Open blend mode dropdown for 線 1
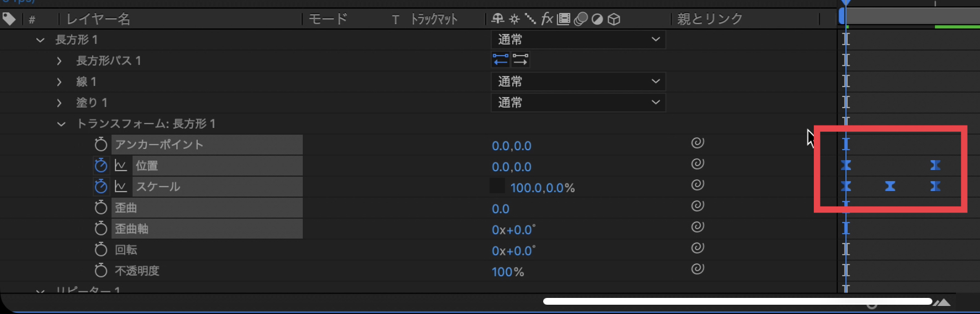This screenshot has height=314, width=980. click(x=578, y=82)
